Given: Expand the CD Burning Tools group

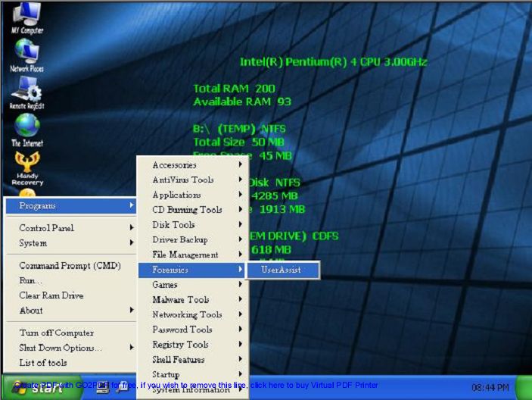Looking at the screenshot, I should pyautogui.click(x=193, y=210).
